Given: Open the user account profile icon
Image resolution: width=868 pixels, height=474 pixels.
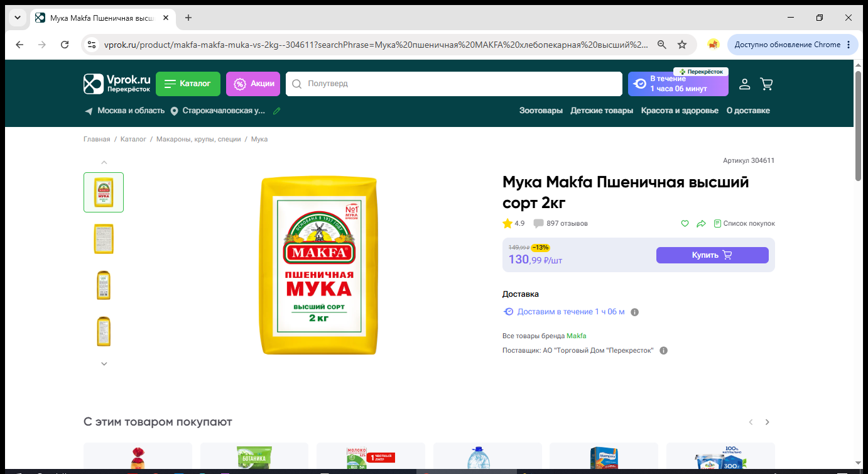Looking at the screenshot, I should 744,84.
